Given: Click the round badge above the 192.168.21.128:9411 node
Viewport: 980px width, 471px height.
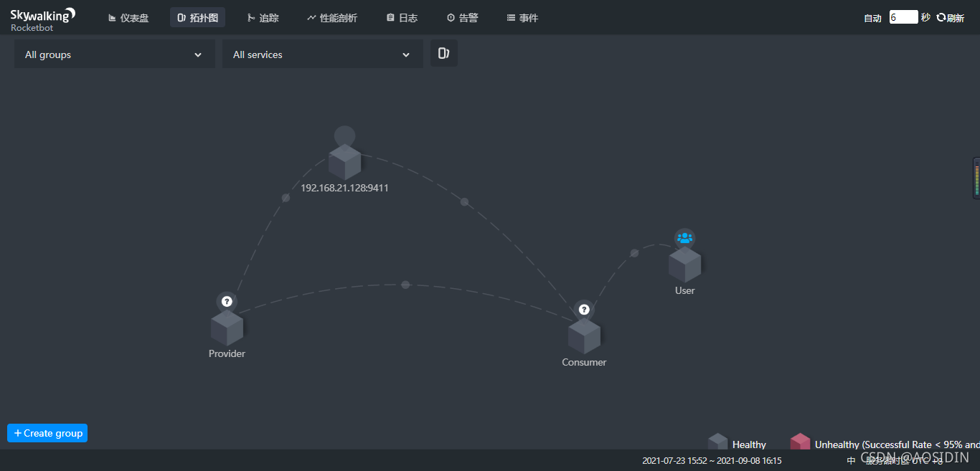Looking at the screenshot, I should pyautogui.click(x=344, y=135).
